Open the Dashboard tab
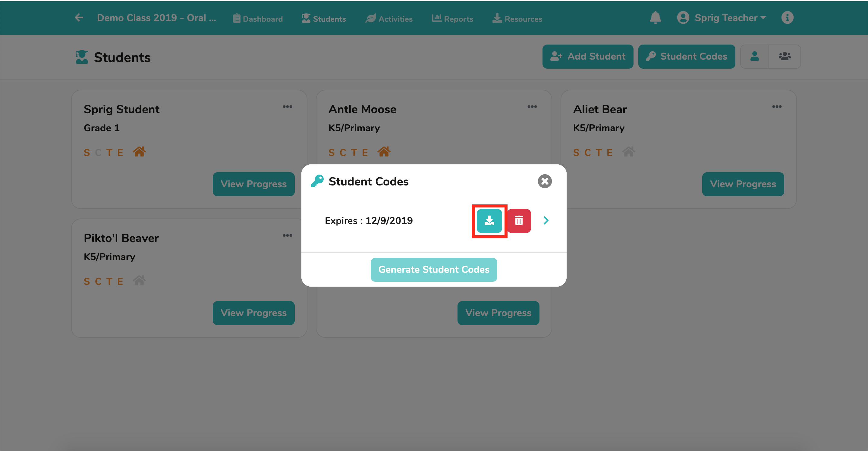Viewport: 868px width, 451px height. 258,18
